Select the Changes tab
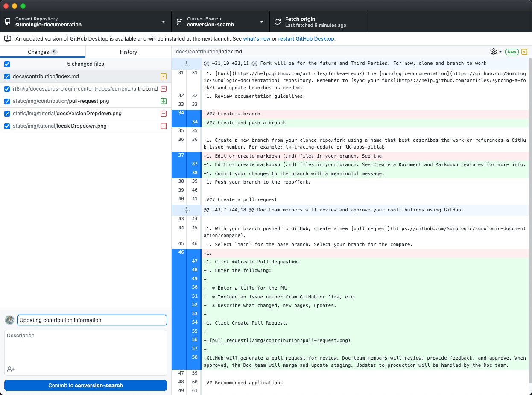The height and width of the screenshot is (395, 532). tap(43, 52)
